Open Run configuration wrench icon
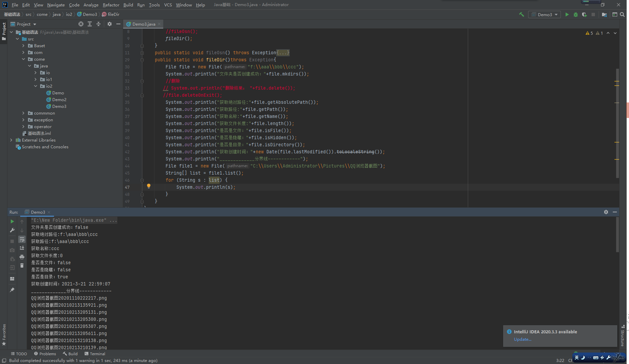Viewport: 629px width, 364px height. click(x=12, y=230)
